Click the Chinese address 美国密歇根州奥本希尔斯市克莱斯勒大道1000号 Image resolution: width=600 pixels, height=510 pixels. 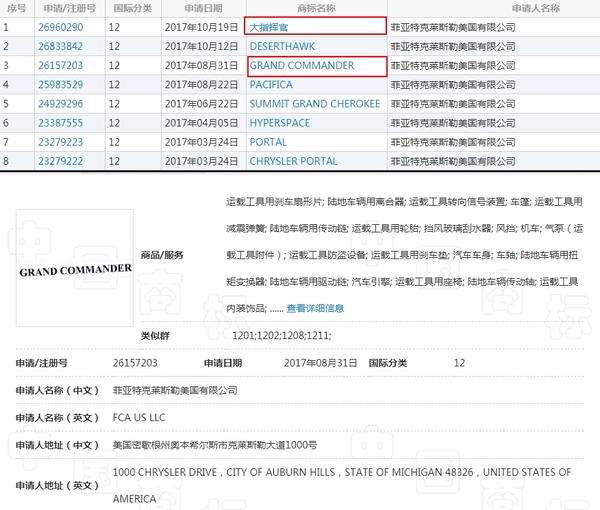click(x=215, y=445)
